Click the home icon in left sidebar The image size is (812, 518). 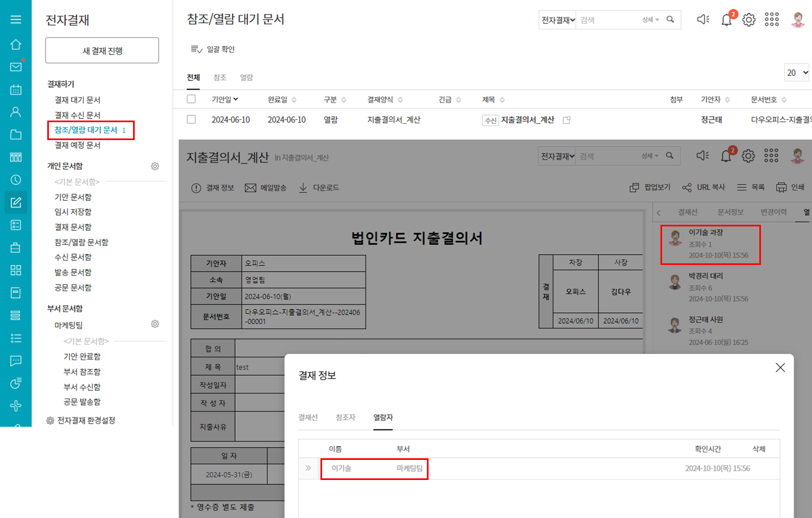16,45
